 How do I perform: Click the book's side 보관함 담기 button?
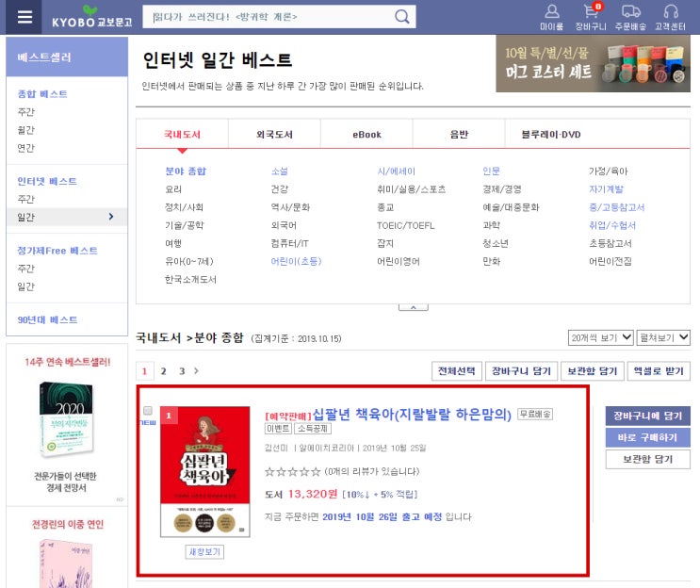coord(648,459)
